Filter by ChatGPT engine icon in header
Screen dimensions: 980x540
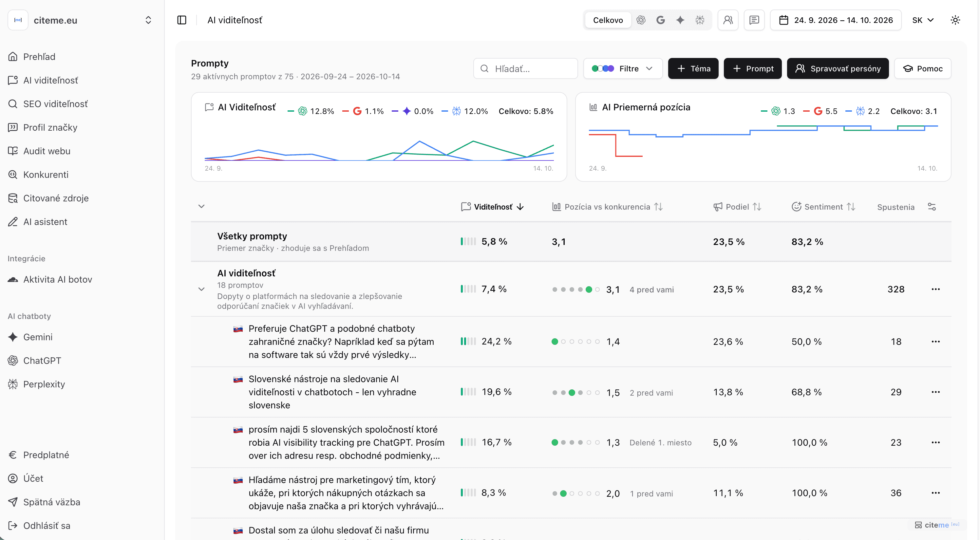click(x=641, y=20)
